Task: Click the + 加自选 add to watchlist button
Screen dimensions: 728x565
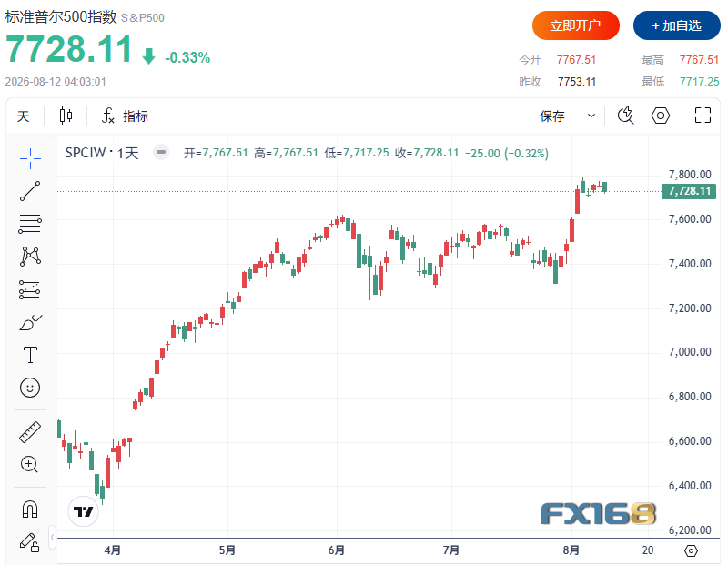Action: [x=677, y=25]
